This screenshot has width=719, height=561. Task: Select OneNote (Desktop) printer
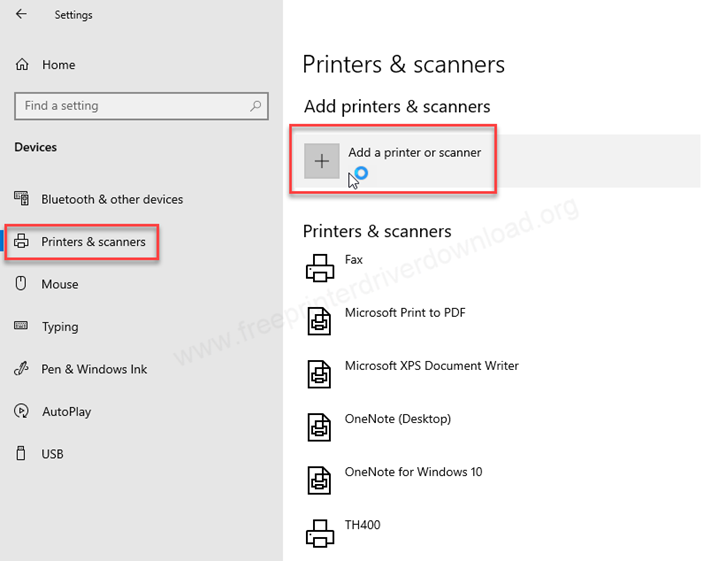tap(397, 419)
